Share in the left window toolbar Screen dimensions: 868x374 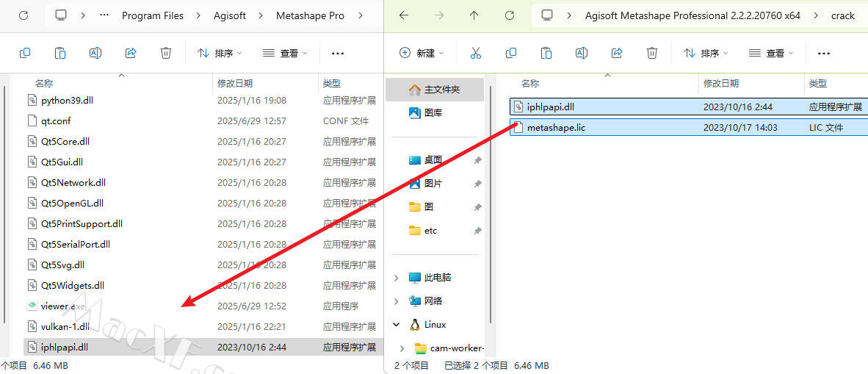[x=131, y=53]
